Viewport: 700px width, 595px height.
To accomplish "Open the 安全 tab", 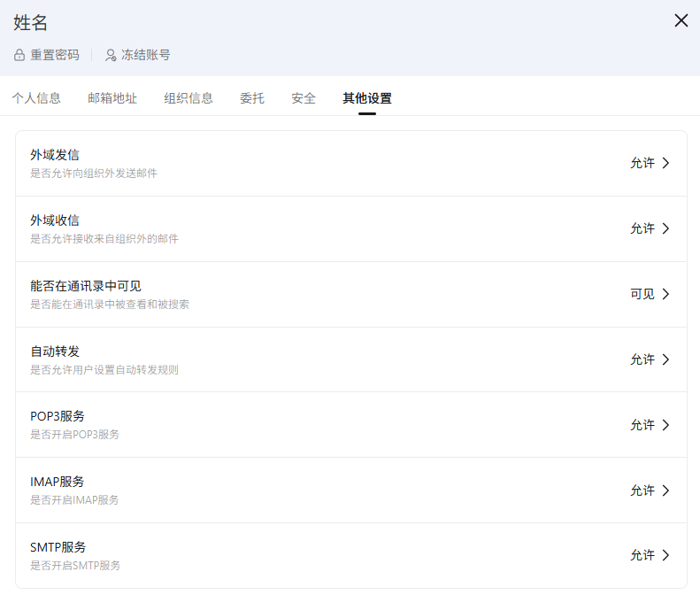I will tap(304, 98).
